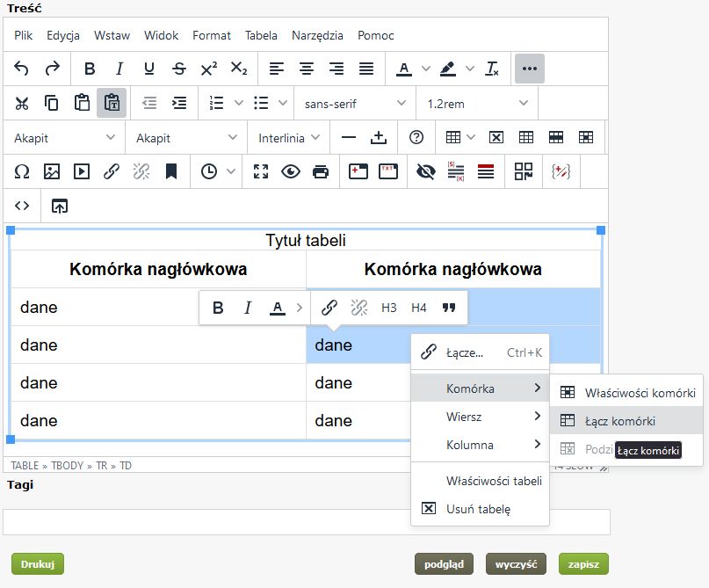Open source code view icon
This screenshot has width=709, height=588.
22,206
